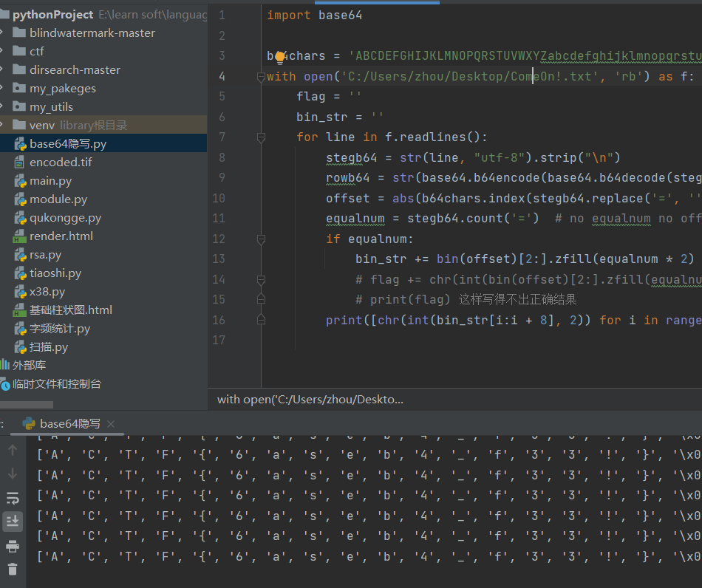Click the yellow lightbulb intention icon

point(280,56)
